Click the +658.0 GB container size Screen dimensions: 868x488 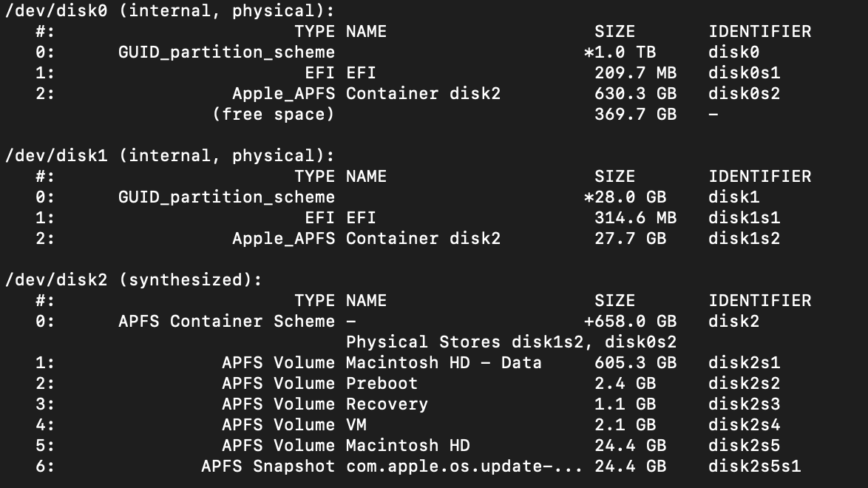630,322
